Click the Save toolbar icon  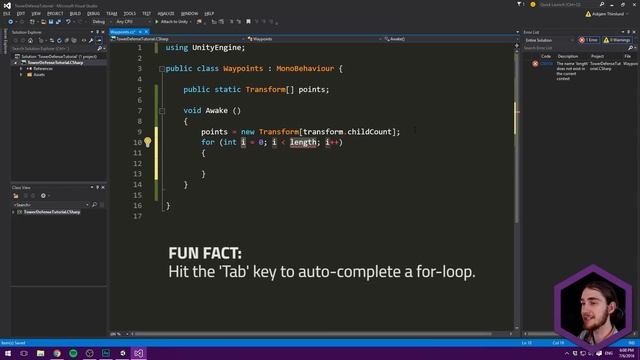coord(51,22)
